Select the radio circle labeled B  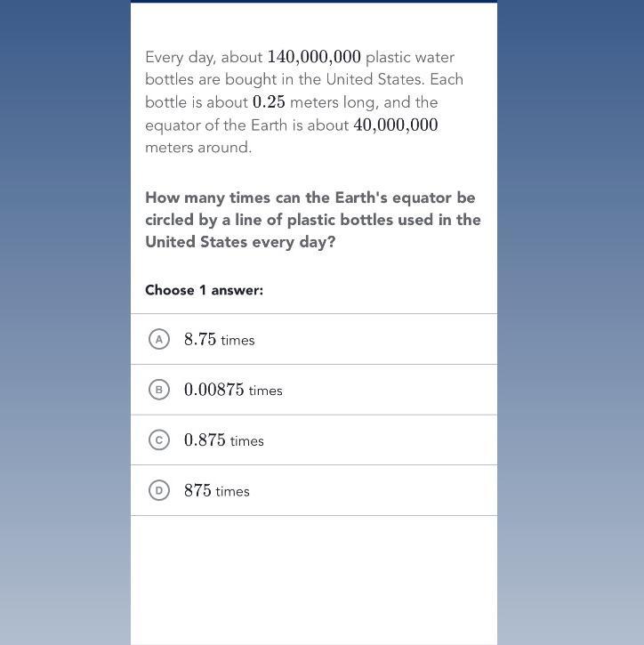pyautogui.click(x=158, y=390)
